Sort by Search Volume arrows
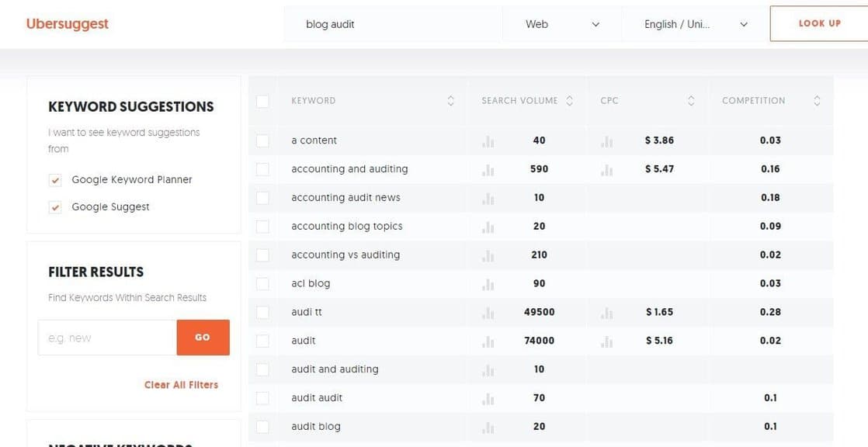Viewport: 868px width, 447px height. point(570,101)
